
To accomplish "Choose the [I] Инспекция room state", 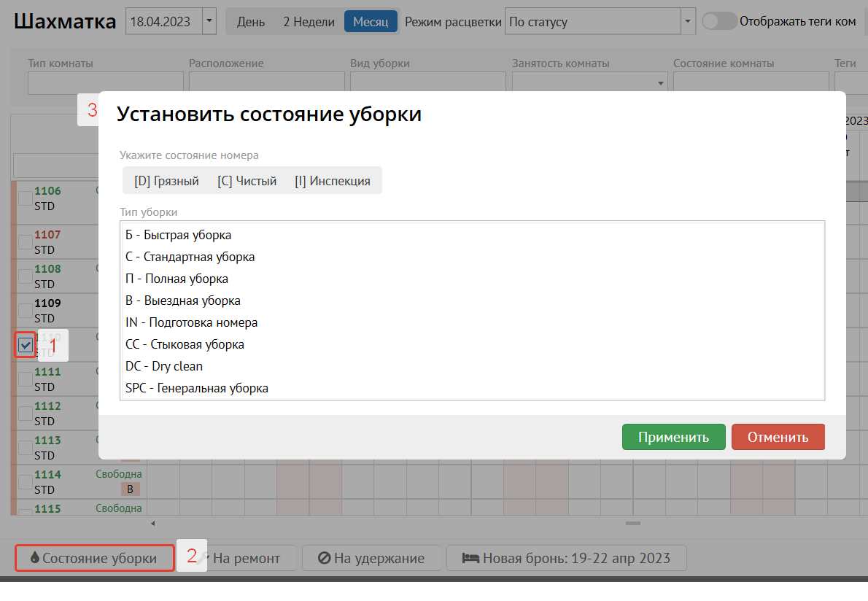I will tap(333, 181).
